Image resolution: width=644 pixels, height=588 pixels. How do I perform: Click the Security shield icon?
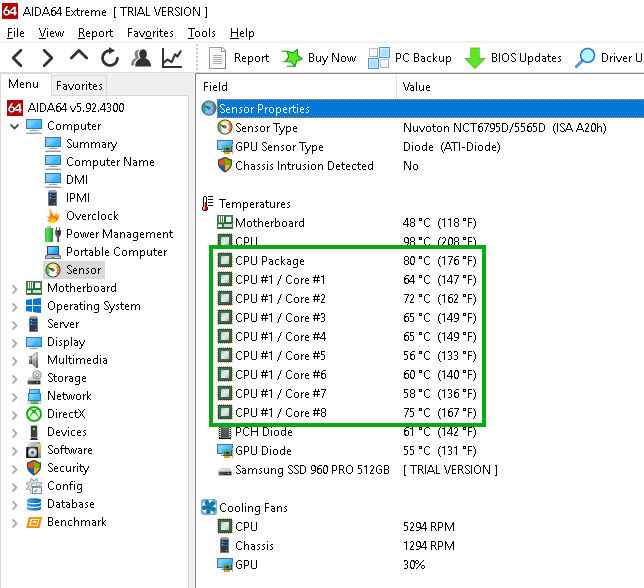(34, 468)
